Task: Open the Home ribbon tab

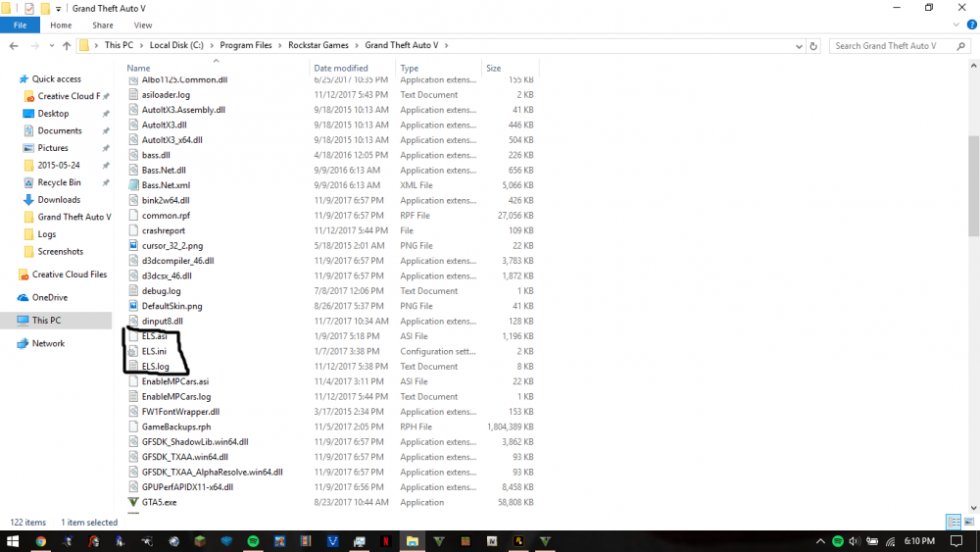Action: [61, 25]
